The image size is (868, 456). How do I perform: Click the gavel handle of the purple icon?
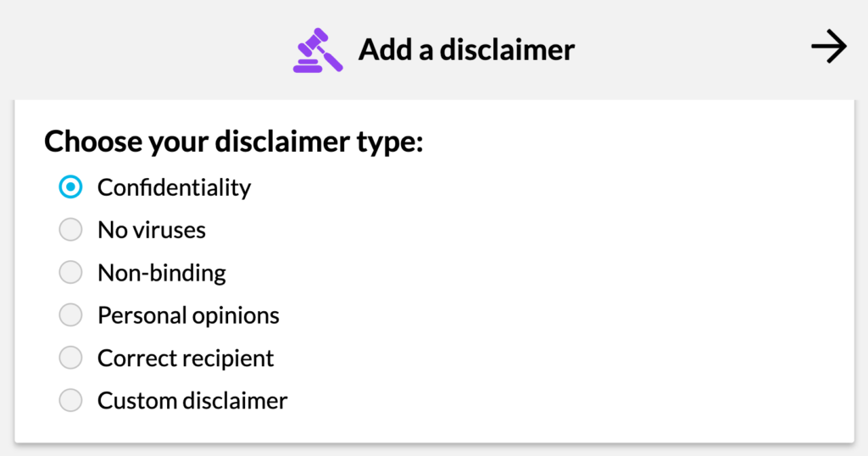331,60
